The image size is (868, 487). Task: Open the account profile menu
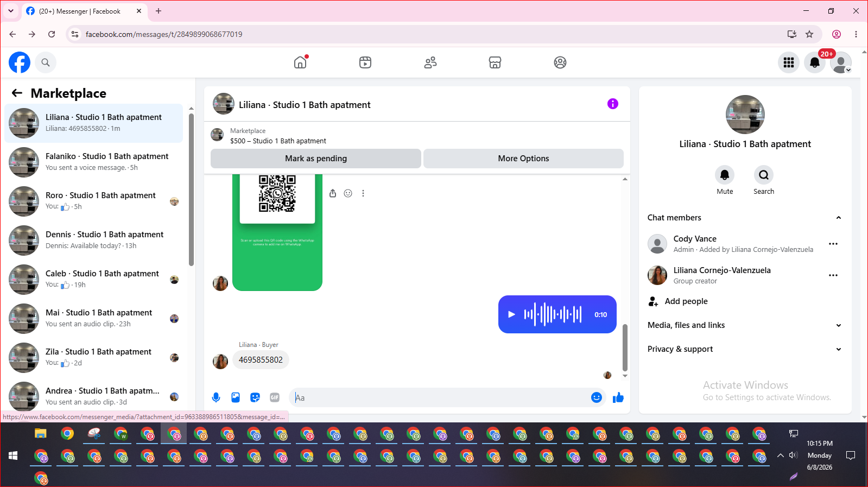[841, 62]
